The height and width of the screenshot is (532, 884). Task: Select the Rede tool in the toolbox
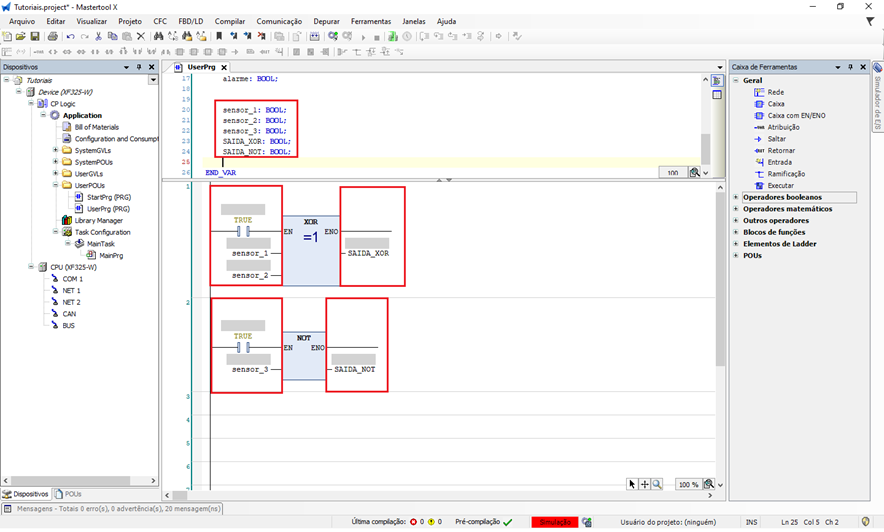tap(775, 92)
